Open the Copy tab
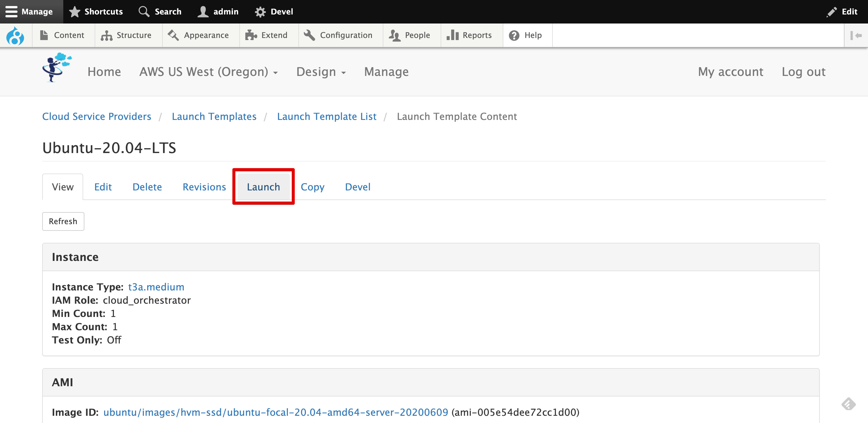The image size is (868, 423). pyautogui.click(x=312, y=186)
